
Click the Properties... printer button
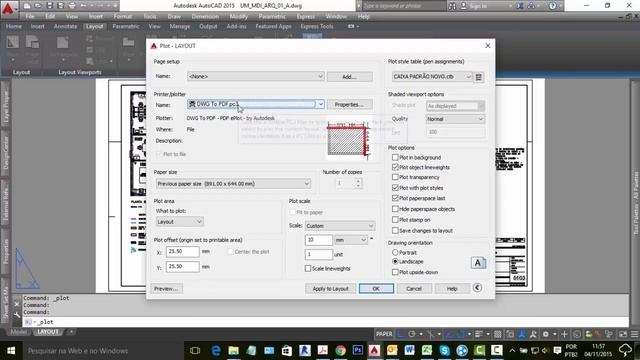click(349, 105)
